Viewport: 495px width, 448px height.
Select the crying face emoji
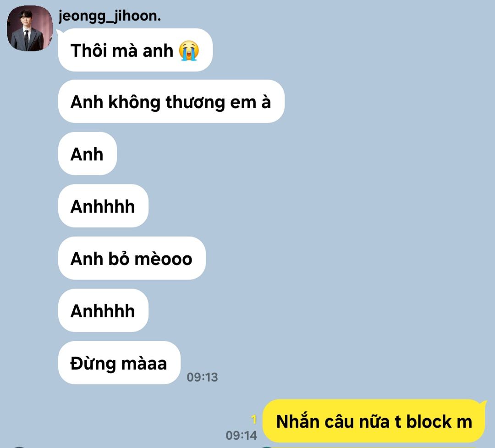pyautogui.click(x=189, y=50)
